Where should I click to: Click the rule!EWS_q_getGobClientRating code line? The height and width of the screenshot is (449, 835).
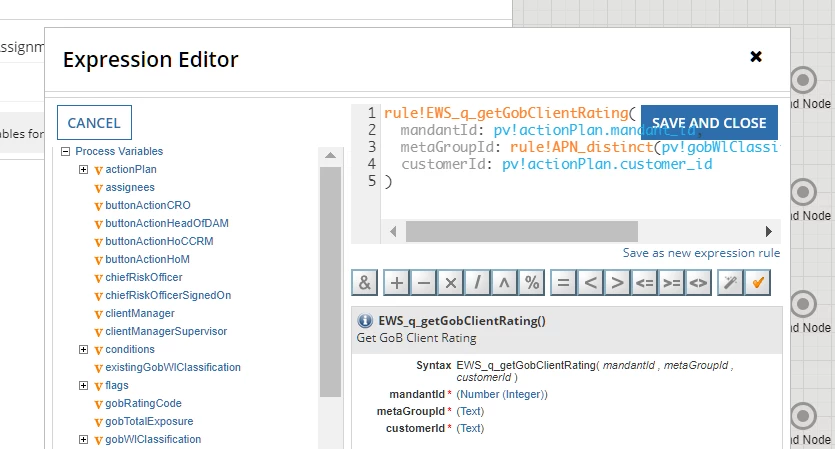coord(510,113)
